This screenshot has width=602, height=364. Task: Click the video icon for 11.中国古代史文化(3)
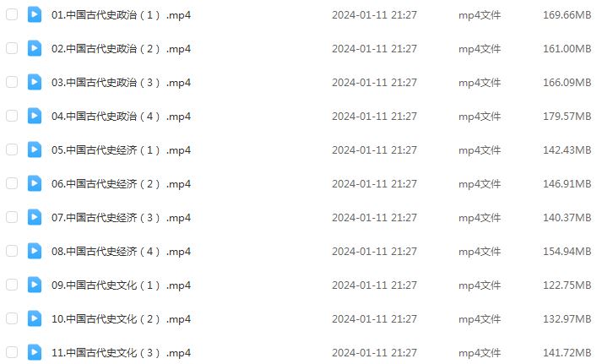35,352
